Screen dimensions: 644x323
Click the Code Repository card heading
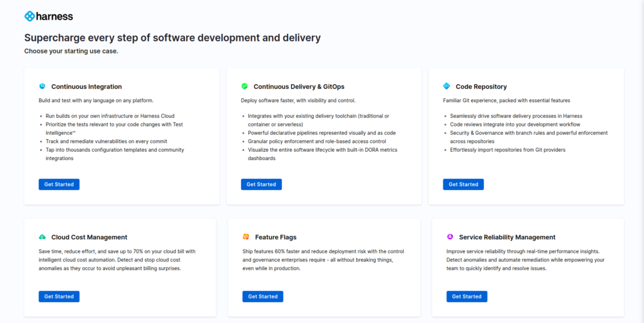481,87
